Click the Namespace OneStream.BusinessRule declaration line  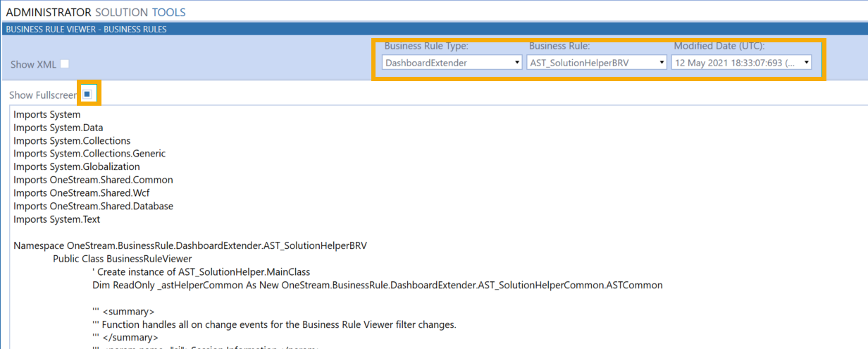click(190, 246)
